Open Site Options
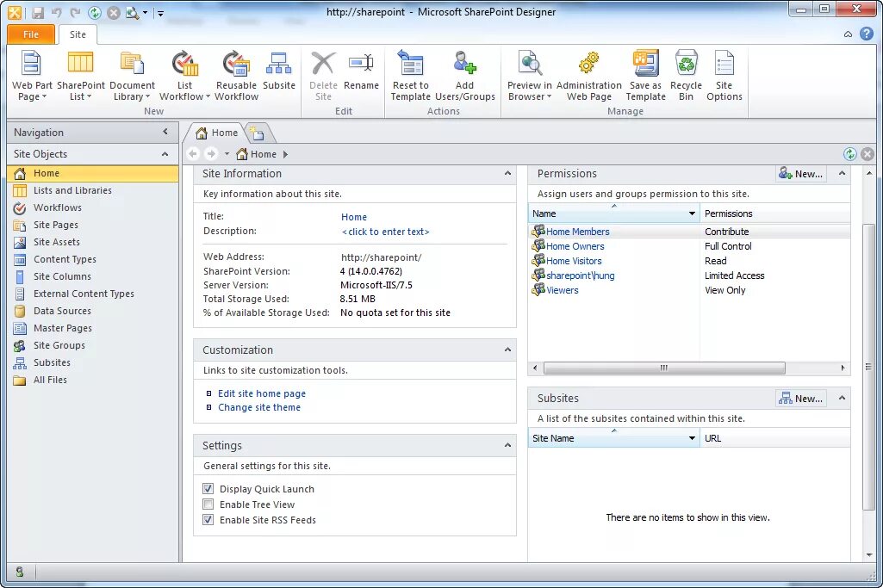The width and height of the screenshot is (883, 588). point(724,76)
